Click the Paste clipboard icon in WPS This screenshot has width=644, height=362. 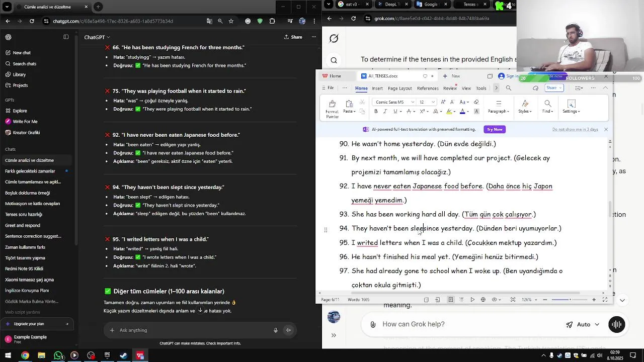tap(349, 103)
